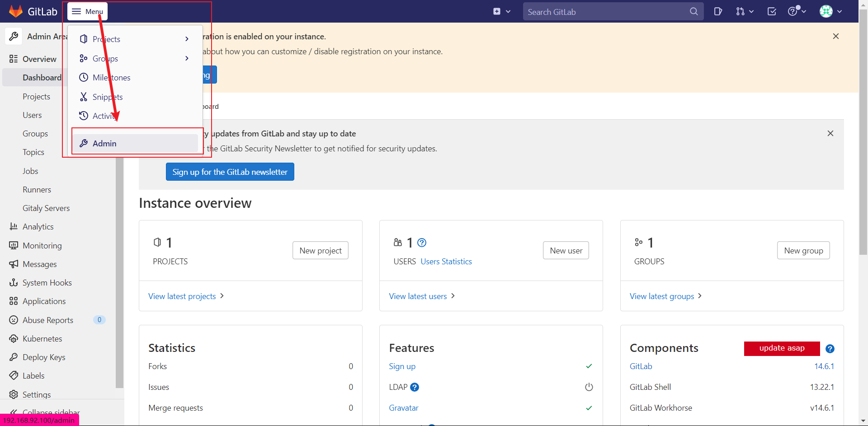
Task: Click the users count help icon
Action: click(x=422, y=243)
